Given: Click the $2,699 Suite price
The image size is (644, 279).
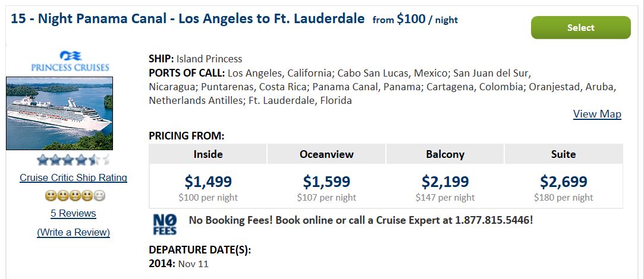Looking at the screenshot, I should click(x=564, y=181).
